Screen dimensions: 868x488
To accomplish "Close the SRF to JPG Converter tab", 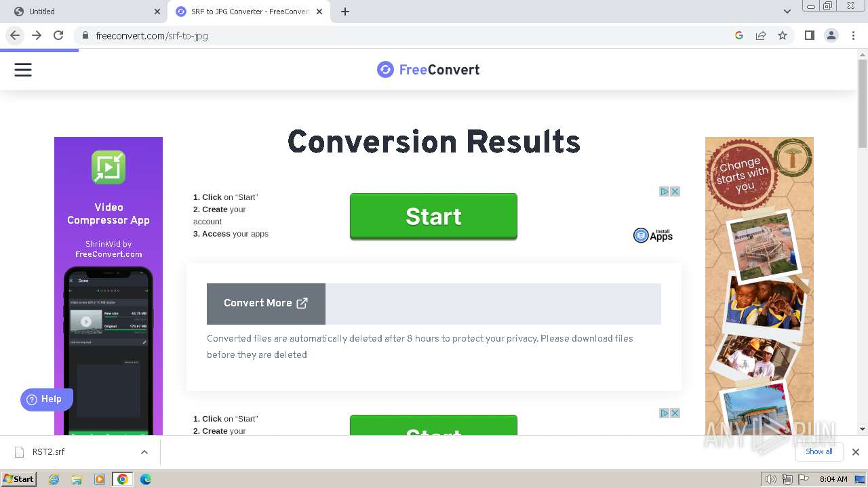I will tap(319, 12).
